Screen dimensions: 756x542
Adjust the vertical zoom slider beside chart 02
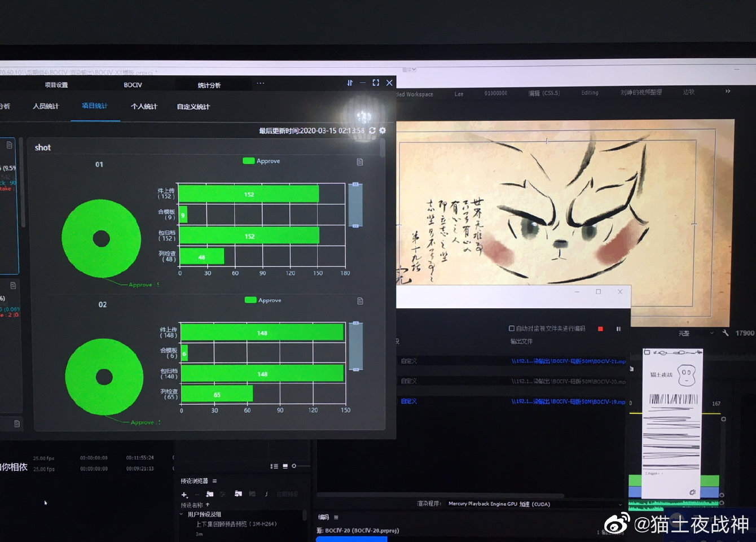(356, 346)
